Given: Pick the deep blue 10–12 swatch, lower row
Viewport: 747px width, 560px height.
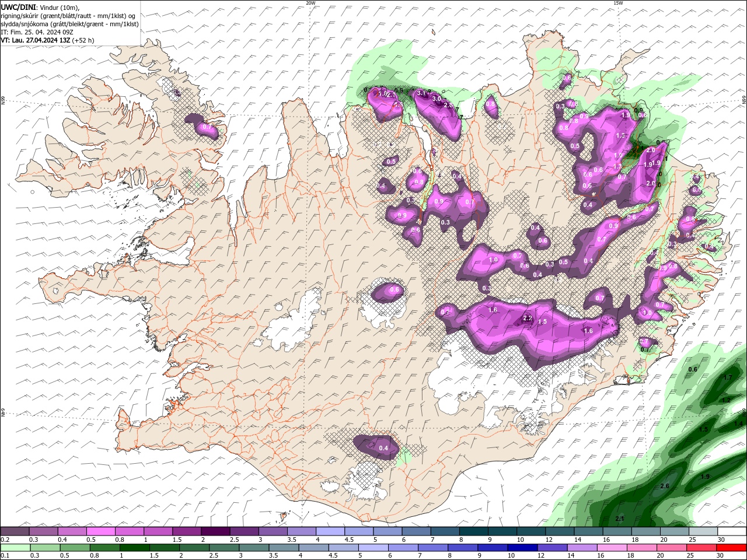Looking at the screenshot, I should [x=522, y=548].
